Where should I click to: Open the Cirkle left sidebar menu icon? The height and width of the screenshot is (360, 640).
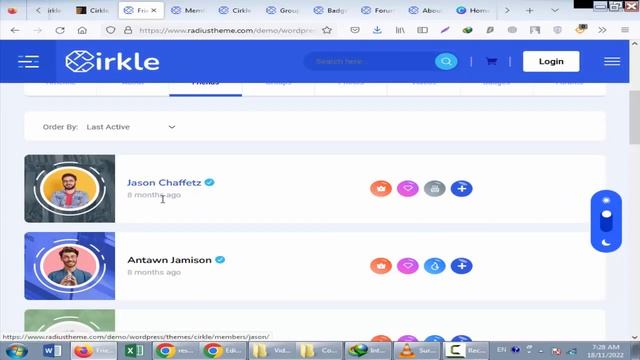click(x=28, y=62)
